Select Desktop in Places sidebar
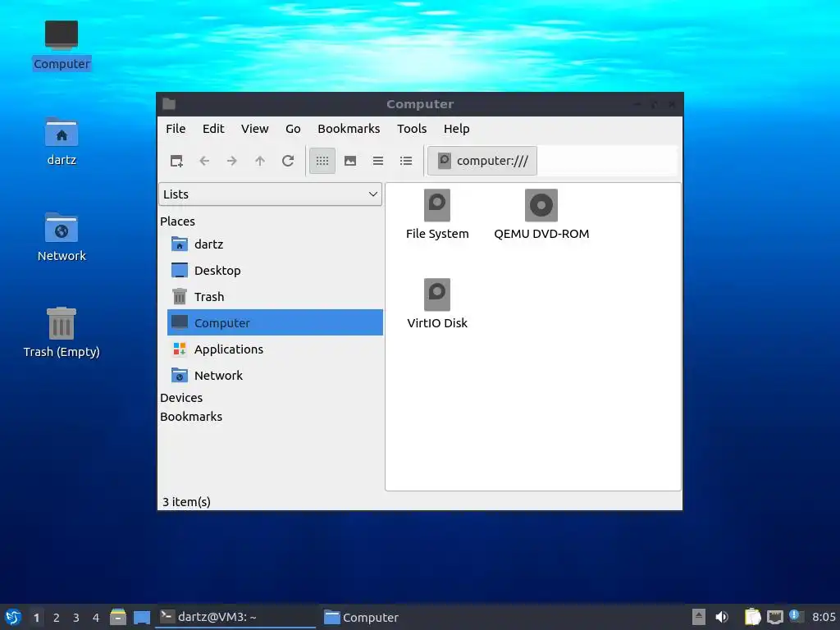The height and width of the screenshot is (630, 840). [x=275, y=271]
